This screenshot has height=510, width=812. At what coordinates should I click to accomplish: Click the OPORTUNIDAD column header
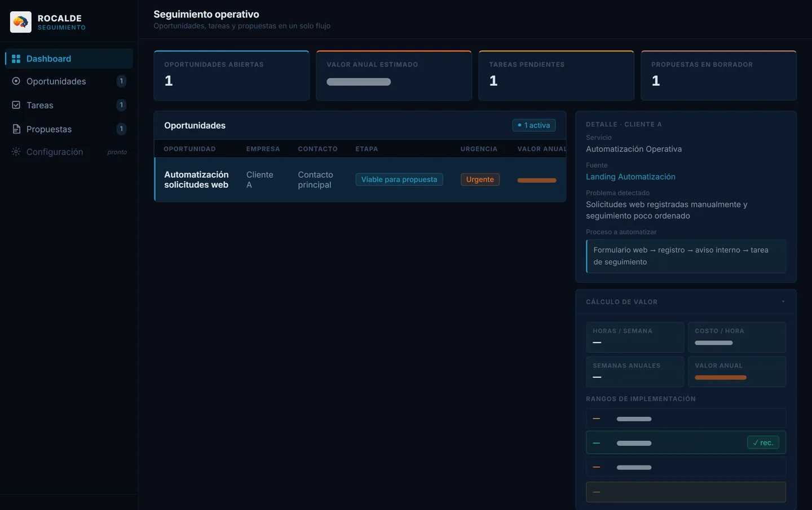pyautogui.click(x=189, y=149)
